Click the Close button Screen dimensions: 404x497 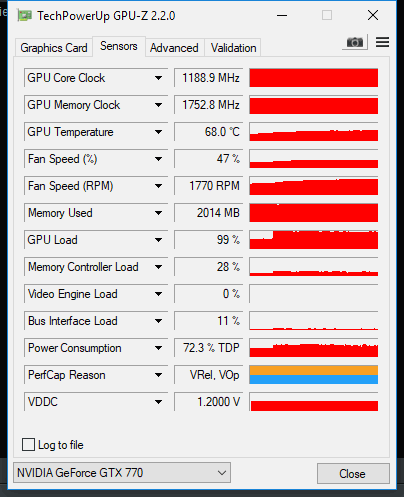353,474
